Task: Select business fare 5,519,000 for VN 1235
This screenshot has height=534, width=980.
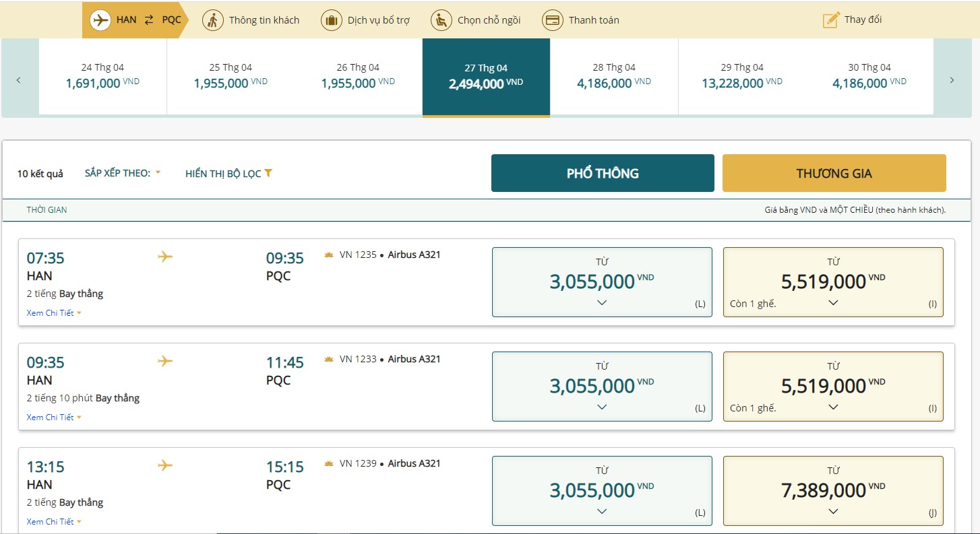Action: click(833, 281)
